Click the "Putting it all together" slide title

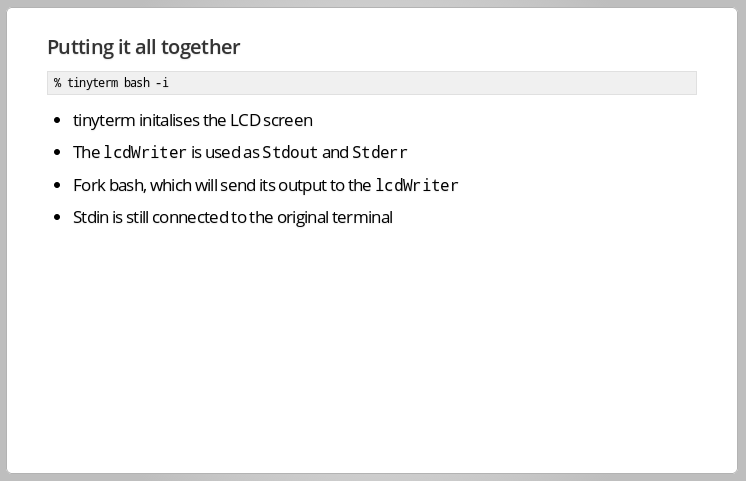click(x=144, y=48)
